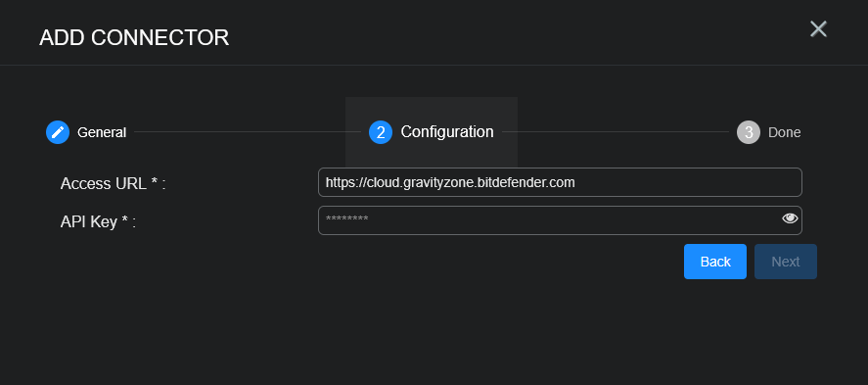Click the ADD CONNECTOR dialog title
The image size is (868, 385).
134,37
